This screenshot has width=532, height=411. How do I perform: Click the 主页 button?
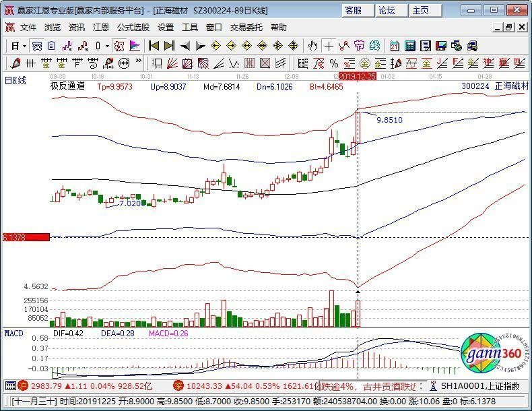coord(426,11)
